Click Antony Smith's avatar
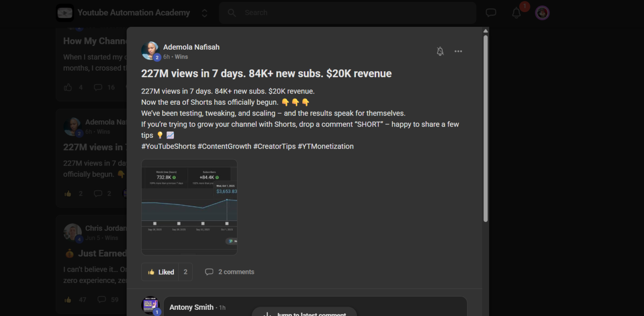 click(150, 305)
